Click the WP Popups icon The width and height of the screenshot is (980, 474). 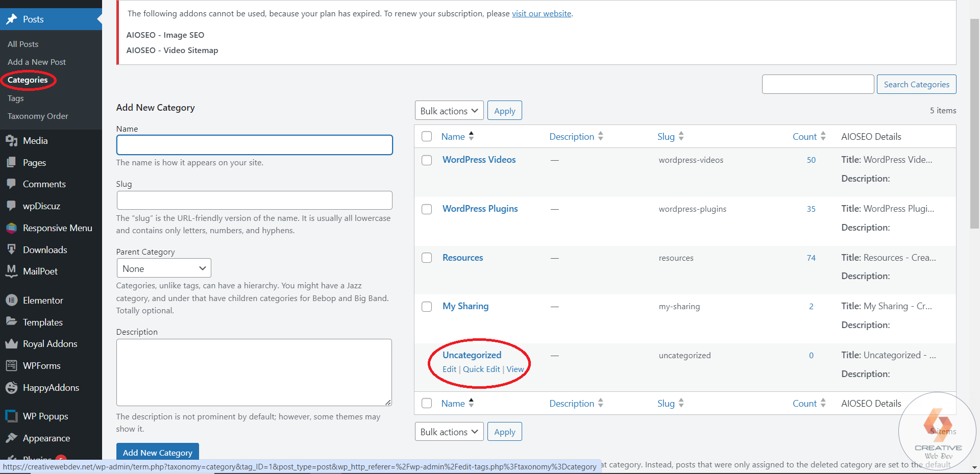[x=11, y=416]
